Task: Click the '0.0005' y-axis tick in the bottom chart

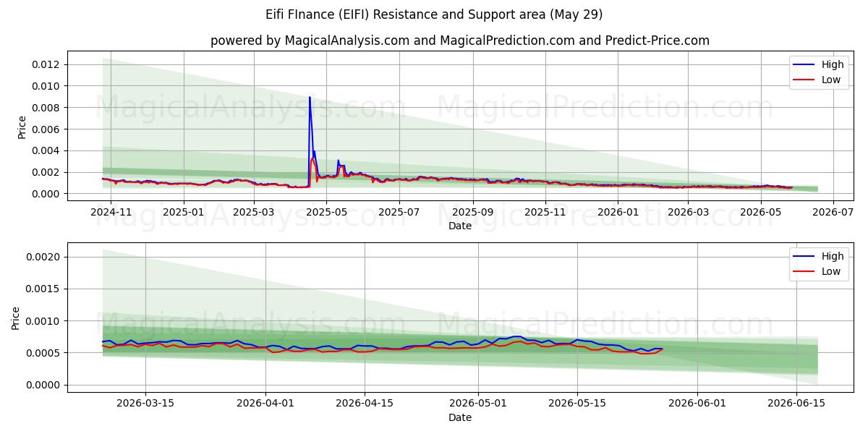Action: click(43, 353)
